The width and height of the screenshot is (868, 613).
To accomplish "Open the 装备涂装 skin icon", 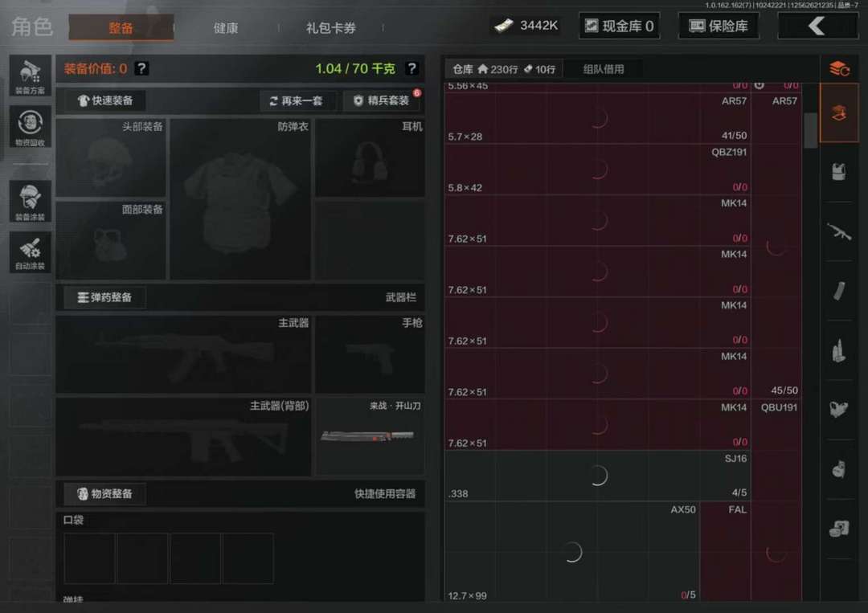I will [x=30, y=202].
